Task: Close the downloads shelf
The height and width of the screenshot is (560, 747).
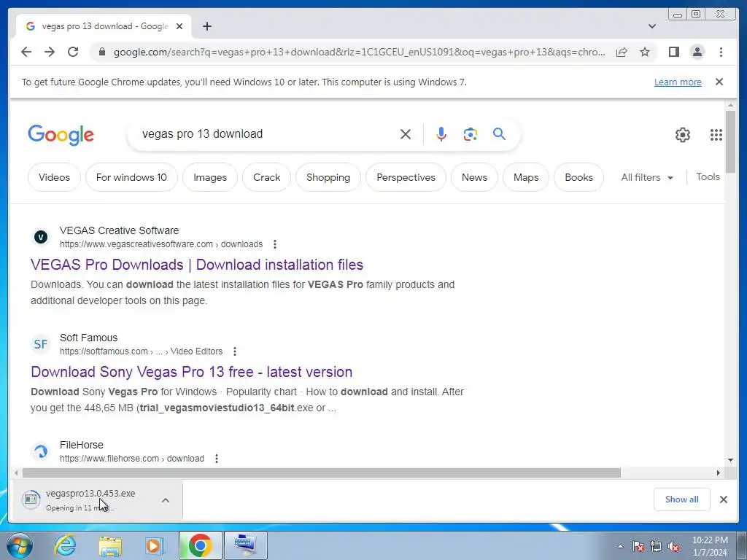Action: (x=723, y=499)
